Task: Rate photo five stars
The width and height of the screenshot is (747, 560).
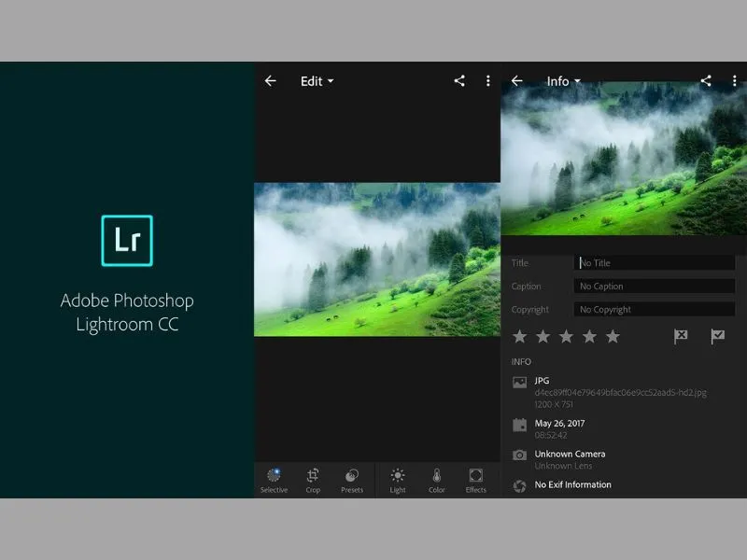Action: tap(613, 337)
